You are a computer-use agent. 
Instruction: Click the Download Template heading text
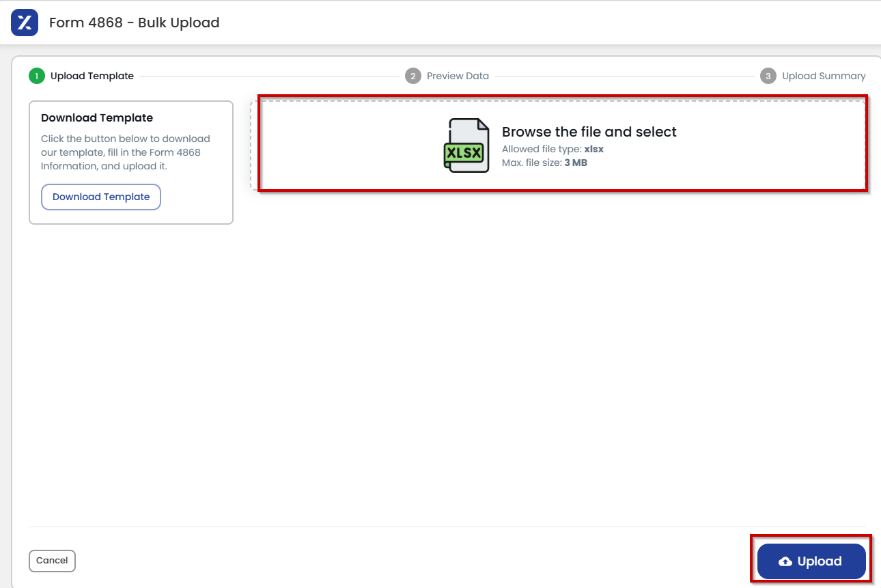tap(97, 118)
